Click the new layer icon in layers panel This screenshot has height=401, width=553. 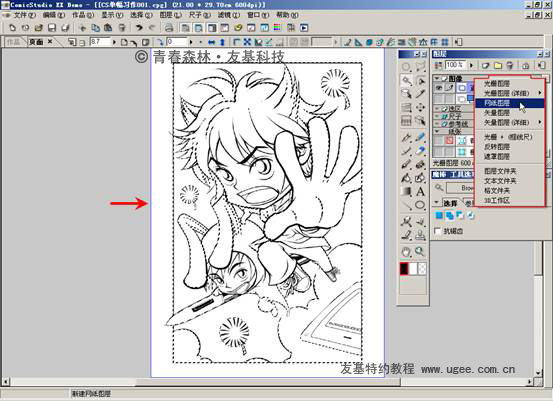pyautogui.click(x=486, y=65)
